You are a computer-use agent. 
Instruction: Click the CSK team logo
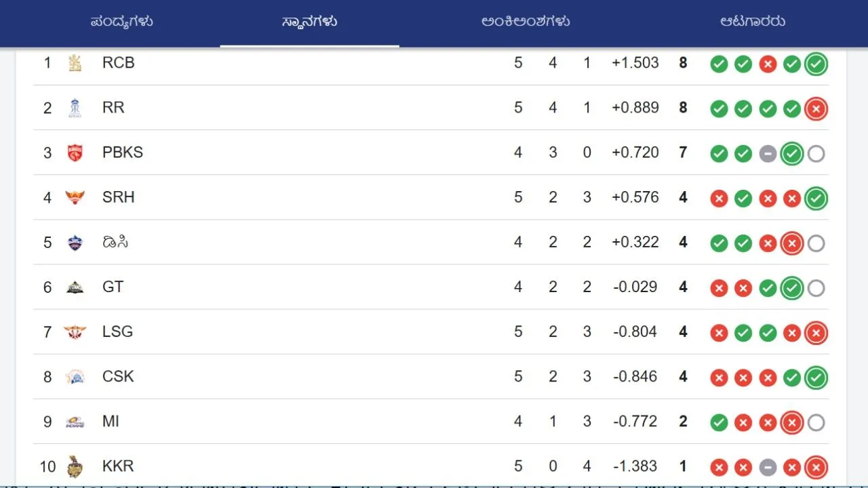(x=75, y=376)
